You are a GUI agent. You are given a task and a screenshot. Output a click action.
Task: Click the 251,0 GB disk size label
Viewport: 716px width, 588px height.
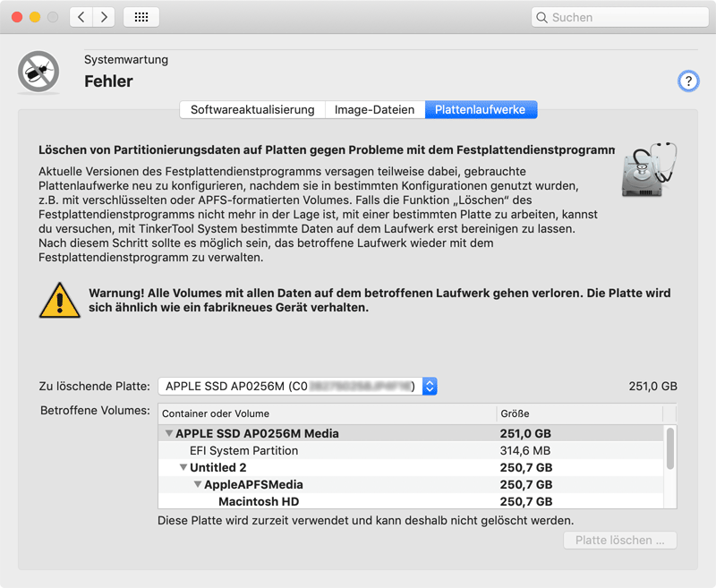652,387
